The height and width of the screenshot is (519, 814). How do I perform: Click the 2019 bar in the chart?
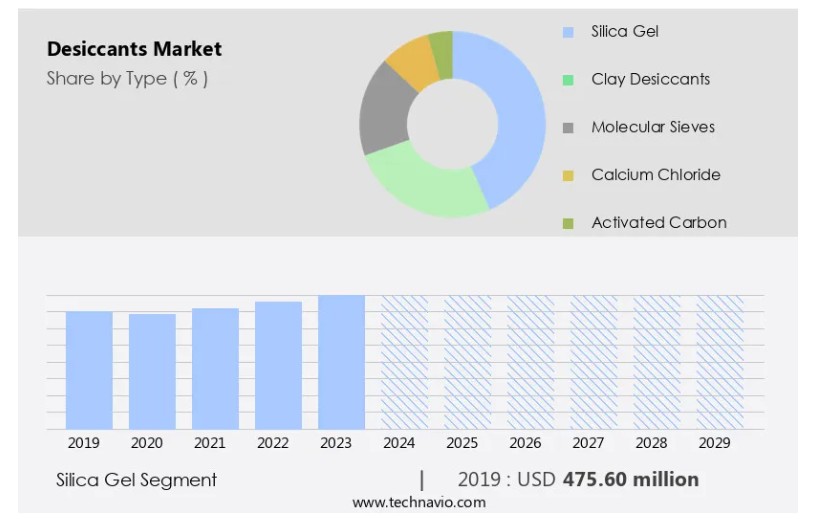tap(89, 370)
